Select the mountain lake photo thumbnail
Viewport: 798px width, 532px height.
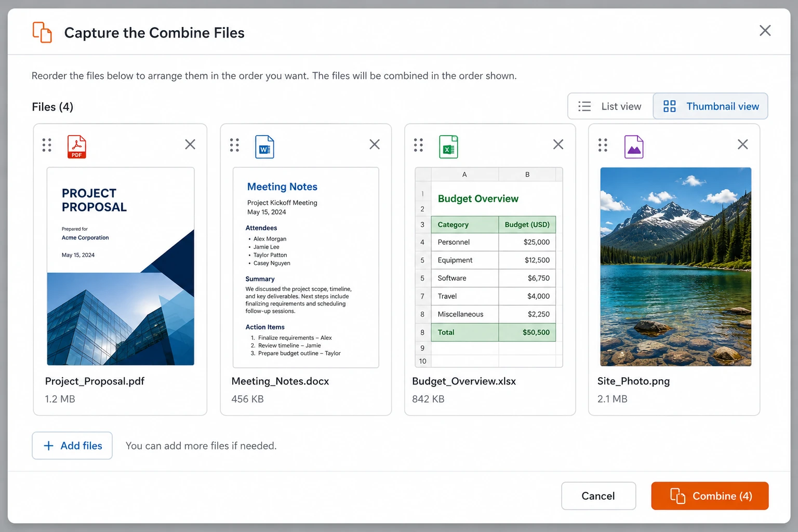[x=675, y=267]
